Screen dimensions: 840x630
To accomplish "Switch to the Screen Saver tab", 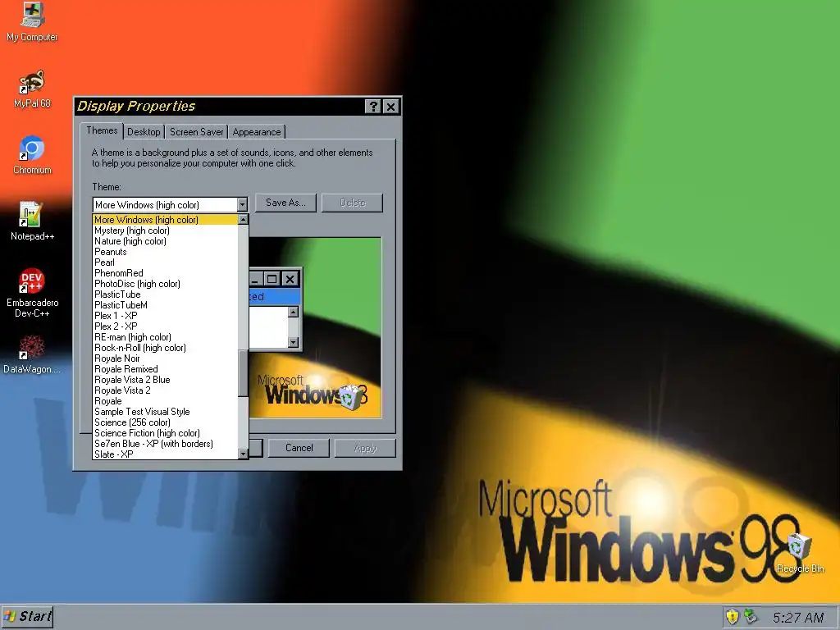I will tap(196, 132).
